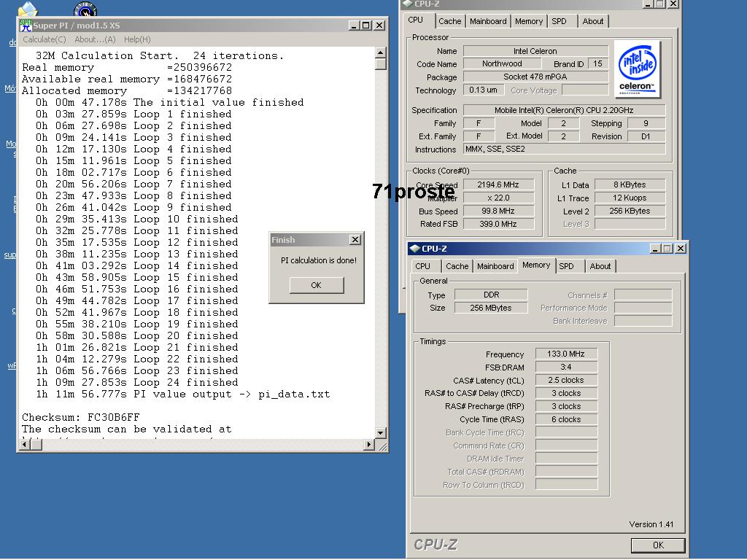This screenshot has width=747, height=560.
Task: Click the Code Name field showing Northwood
Action: 502,64
